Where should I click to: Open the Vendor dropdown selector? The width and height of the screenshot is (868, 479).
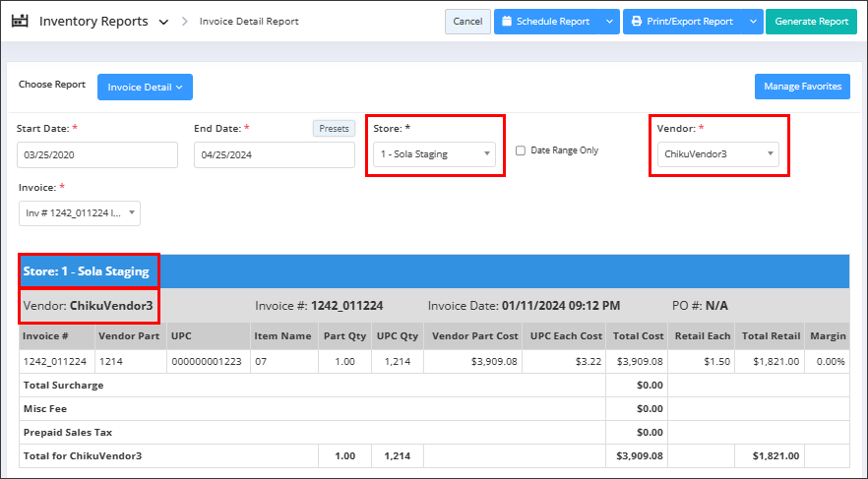(717, 154)
